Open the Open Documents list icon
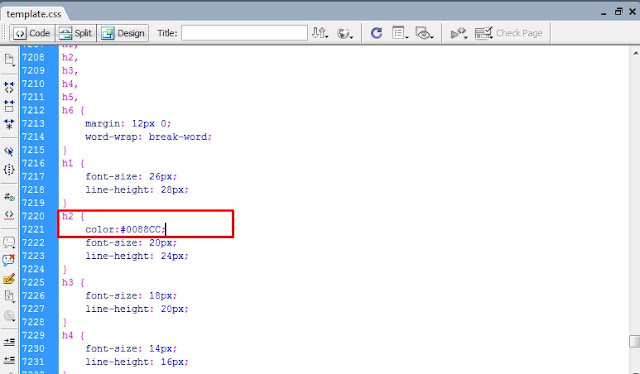Screen dimensions: 640x374 coord(9,60)
